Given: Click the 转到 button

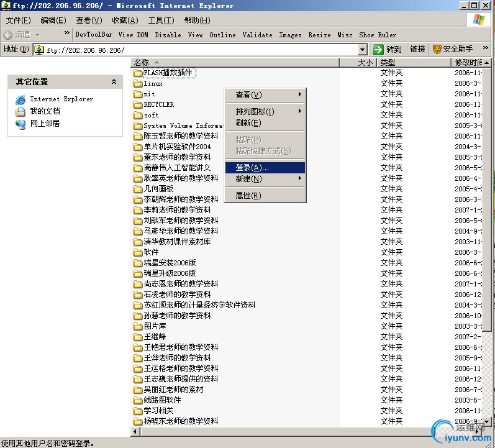Looking at the screenshot, I should [x=388, y=49].
